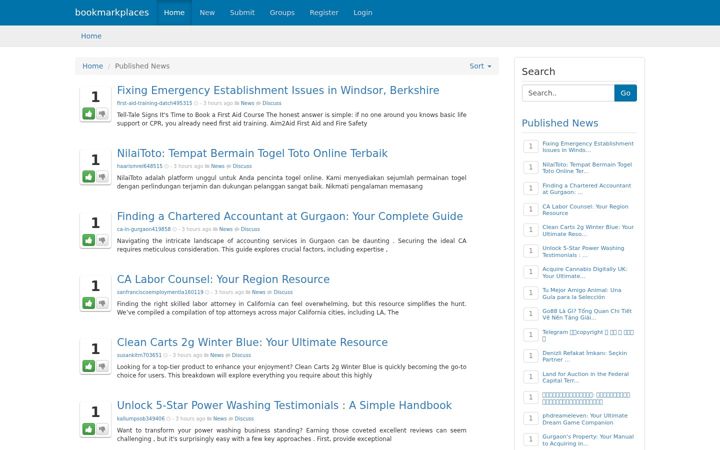
Task: Open the Groups menu item
Action: (282, 12)
